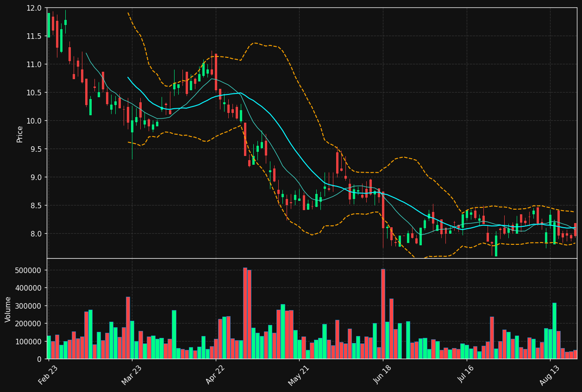The width and height of the screenshot is (582, 392).
Task: Click the 500000 volume tick label
Action: pos(29,270)
